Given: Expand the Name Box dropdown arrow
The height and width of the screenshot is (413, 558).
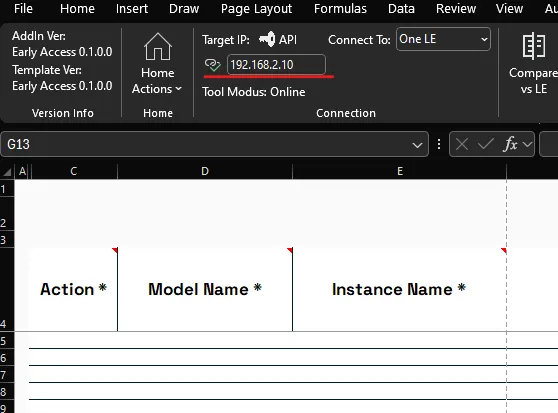Looking at the screenshot, I should (417, 145).
